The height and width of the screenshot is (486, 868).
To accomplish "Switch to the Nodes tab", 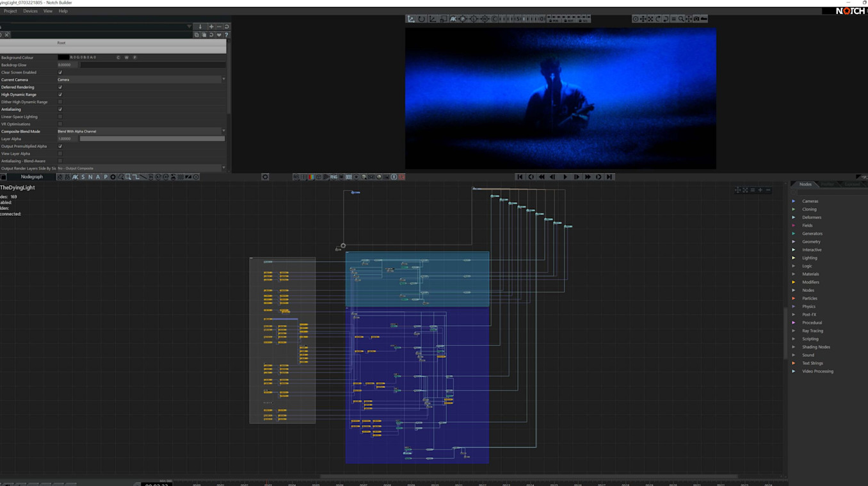I will 805,184.
